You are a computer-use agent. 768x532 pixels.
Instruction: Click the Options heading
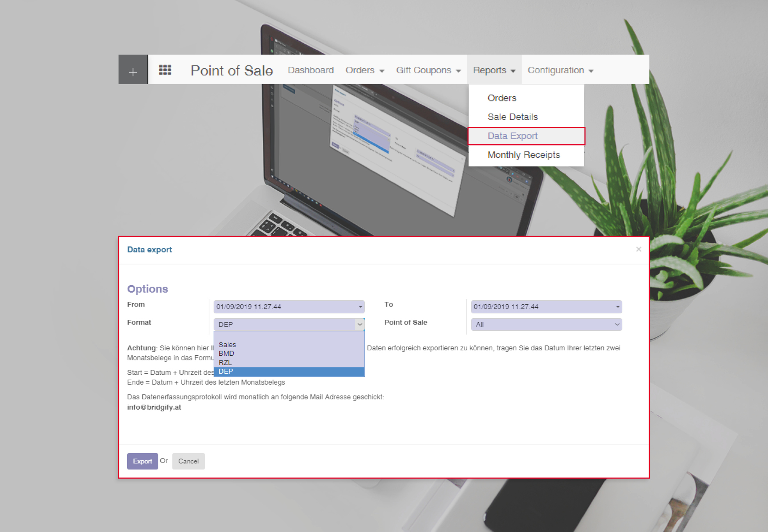[147, 289]
